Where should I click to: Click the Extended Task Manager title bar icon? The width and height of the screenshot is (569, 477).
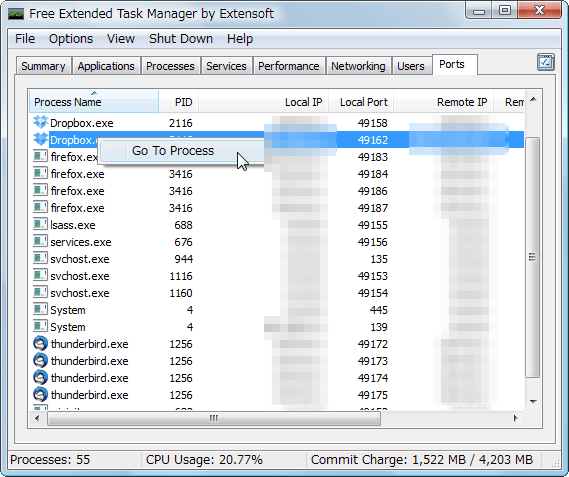(16, 14)
